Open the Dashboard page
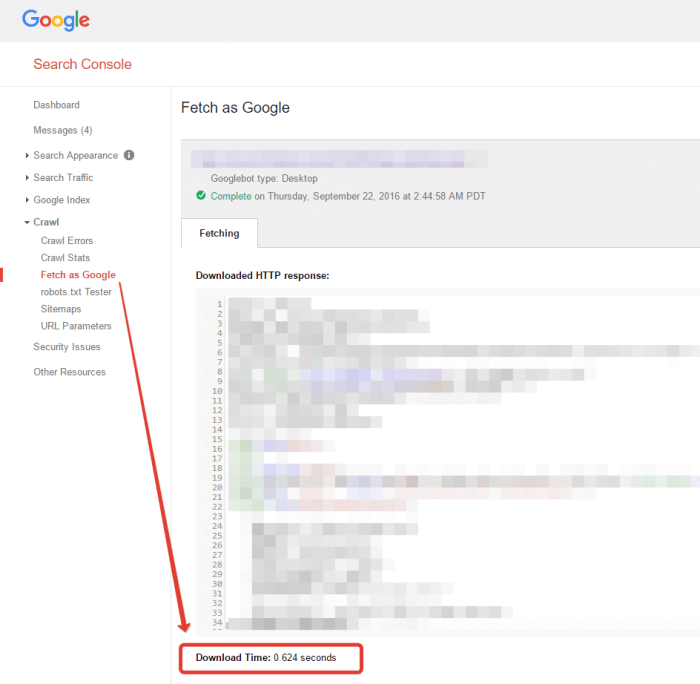The height and width of the screenshot is (684, 700). [56, 105]
